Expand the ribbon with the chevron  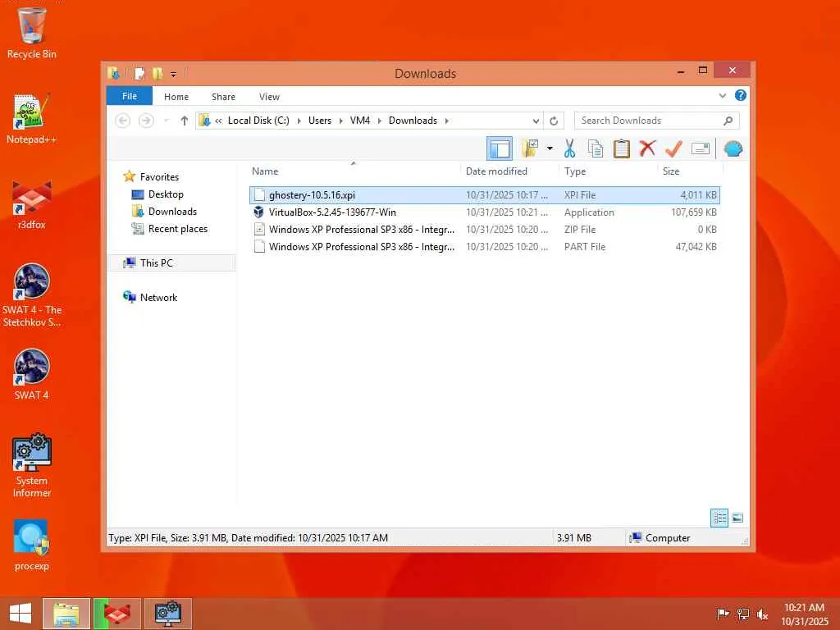[723, 95]
